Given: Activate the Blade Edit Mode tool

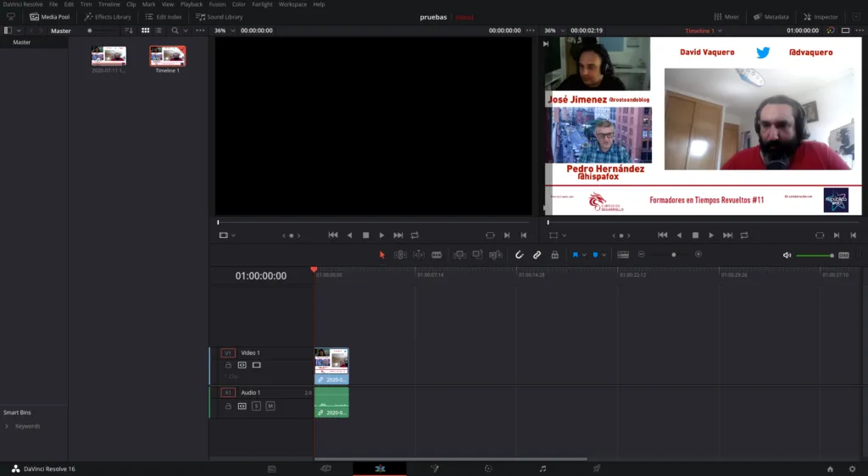Looking at the screenshot, I should click(x=437, y=255).
